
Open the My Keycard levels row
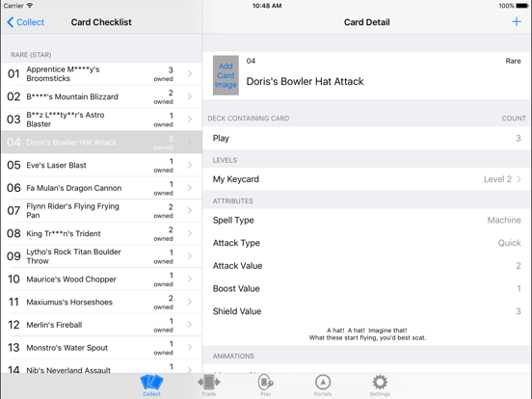(367, 179)
